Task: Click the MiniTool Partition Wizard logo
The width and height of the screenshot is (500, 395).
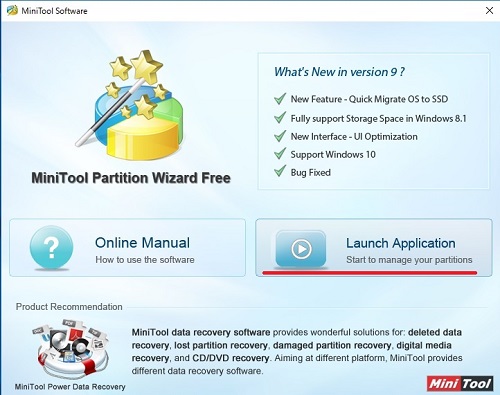Action: point(130,105)
